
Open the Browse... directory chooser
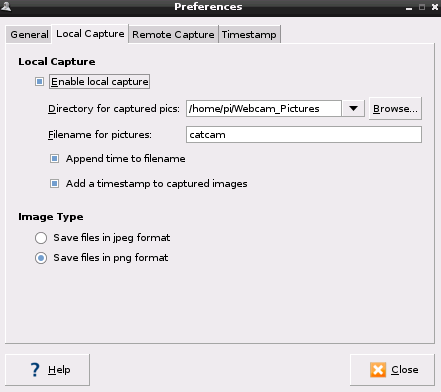click(395, 109)
